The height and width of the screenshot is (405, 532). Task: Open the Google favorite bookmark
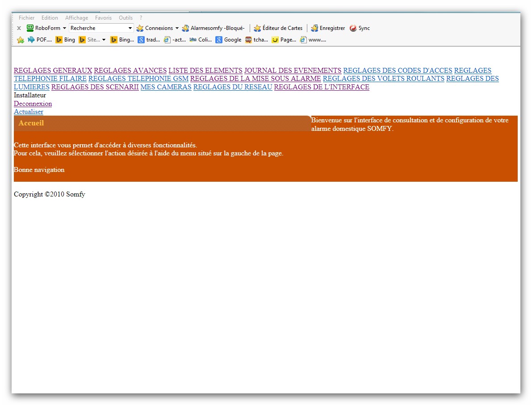(x=228, y=40)
